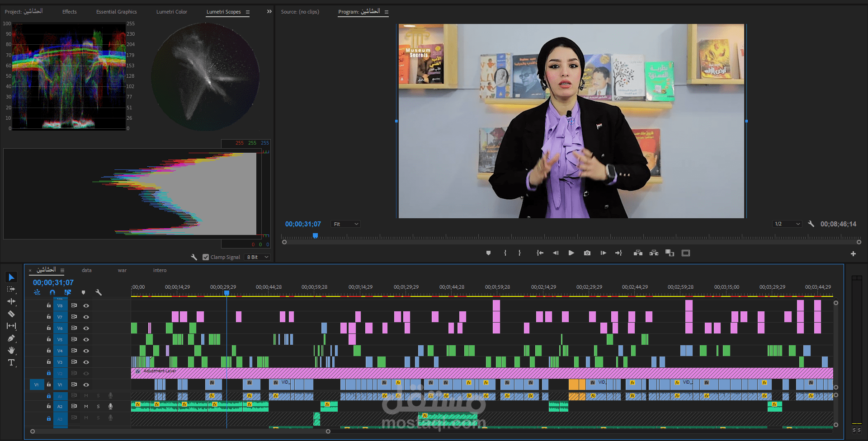Select the Adjustment Layer clip
This screenshot has width=868, height=441.
[x=482, y=373]
